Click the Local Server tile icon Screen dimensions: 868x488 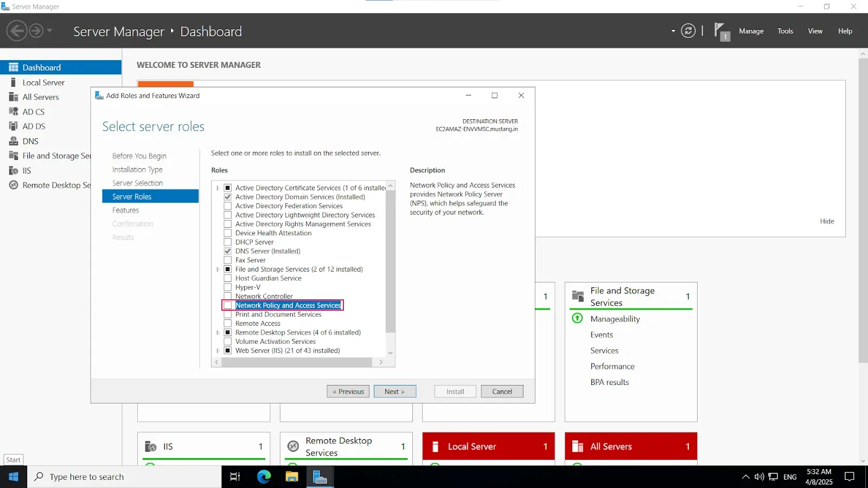435,446
